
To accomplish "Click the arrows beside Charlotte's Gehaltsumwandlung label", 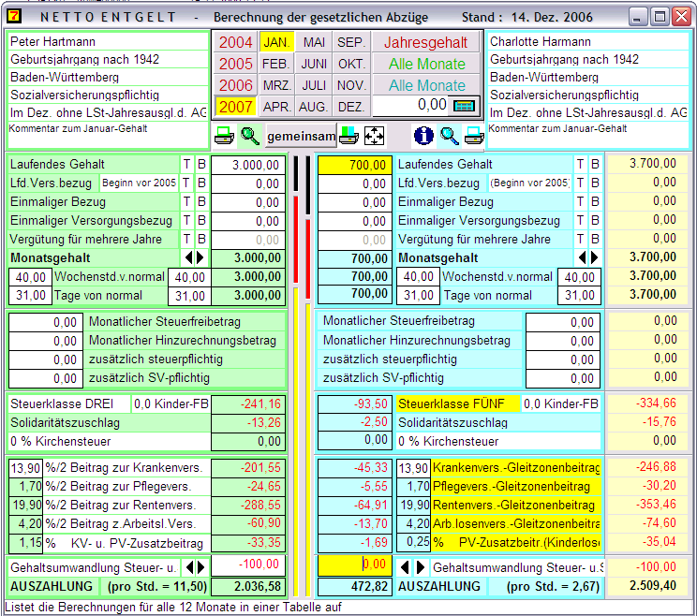I will [x=413, y=567].
